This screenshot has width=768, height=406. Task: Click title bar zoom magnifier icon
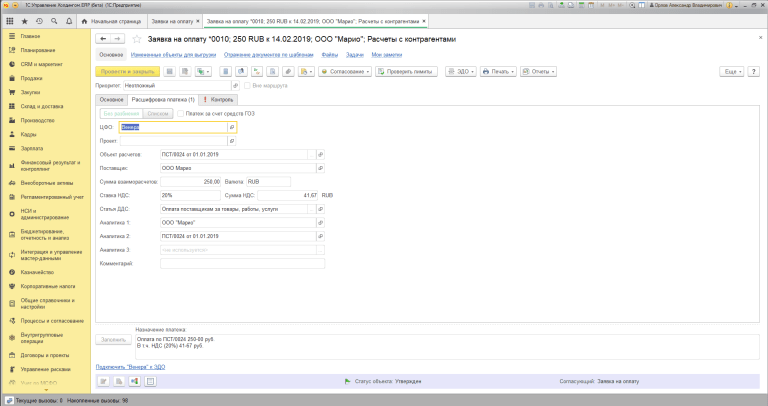(x=632, y=5)
